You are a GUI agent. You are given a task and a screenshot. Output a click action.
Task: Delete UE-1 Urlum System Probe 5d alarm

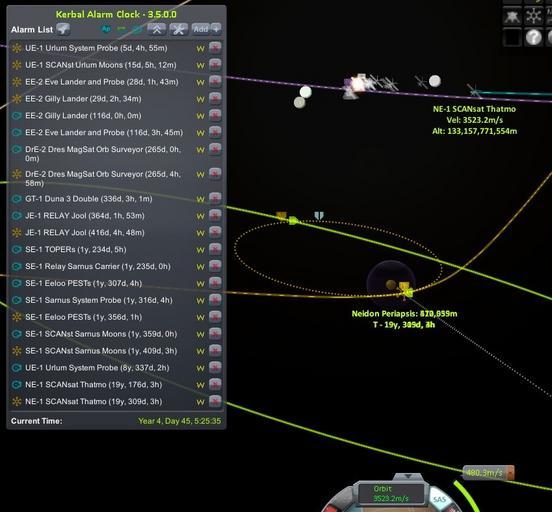point(215,48)
